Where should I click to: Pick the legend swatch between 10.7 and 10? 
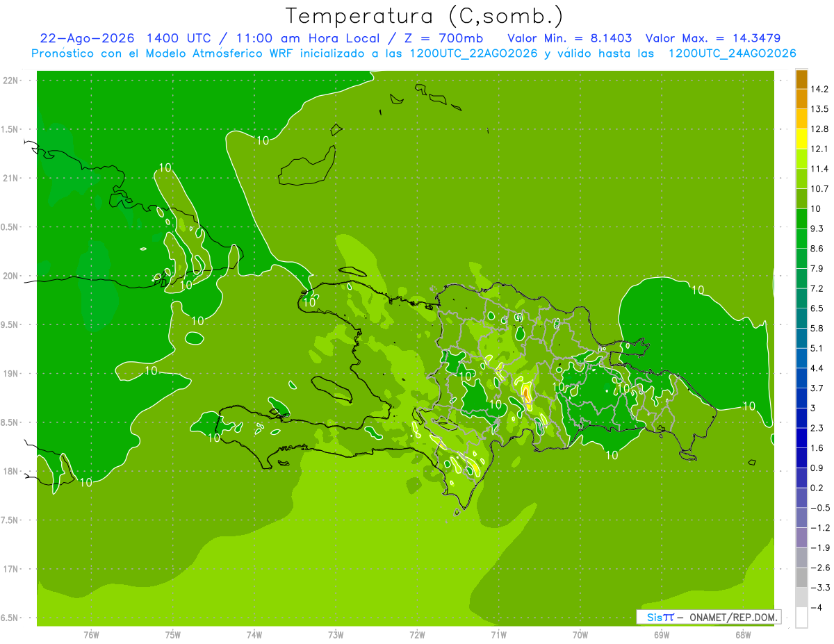click(801, 198)
